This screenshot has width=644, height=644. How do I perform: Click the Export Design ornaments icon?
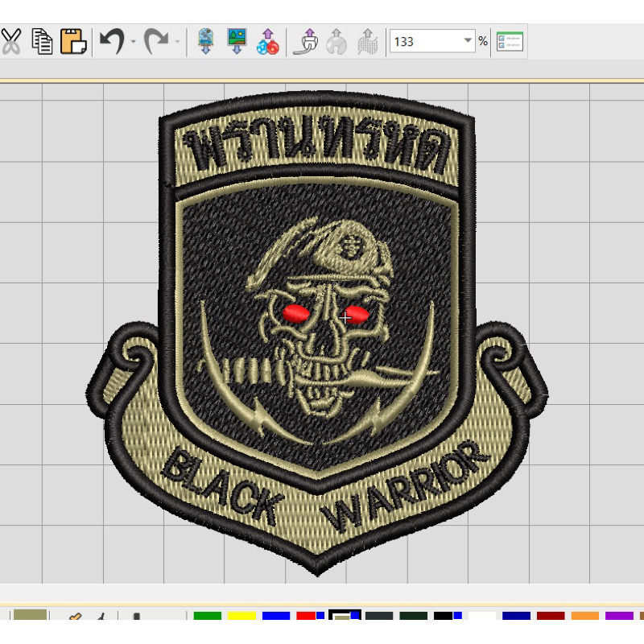268,42
